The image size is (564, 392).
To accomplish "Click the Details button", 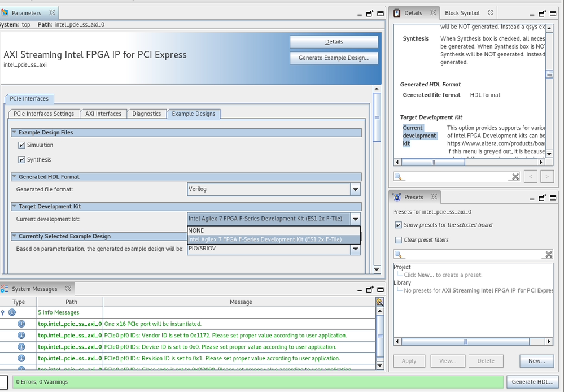I will click(x=334, y=42).
